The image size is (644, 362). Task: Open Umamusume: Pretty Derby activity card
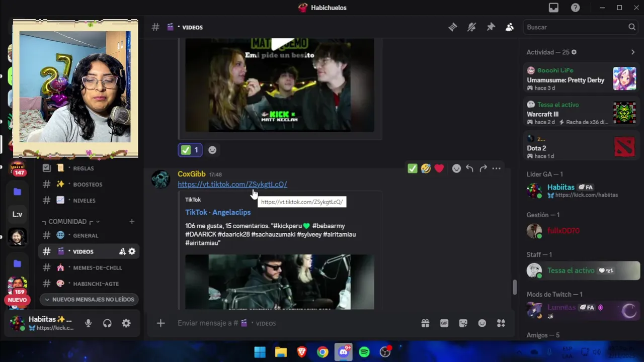(582, 79)
